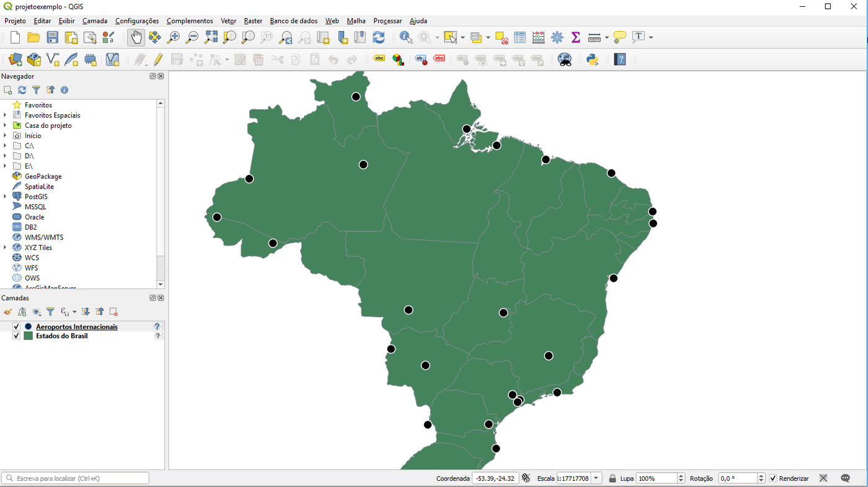Open the Style Manager icon
This screenshot has height=487, width=868.
[x=108, y=38]
